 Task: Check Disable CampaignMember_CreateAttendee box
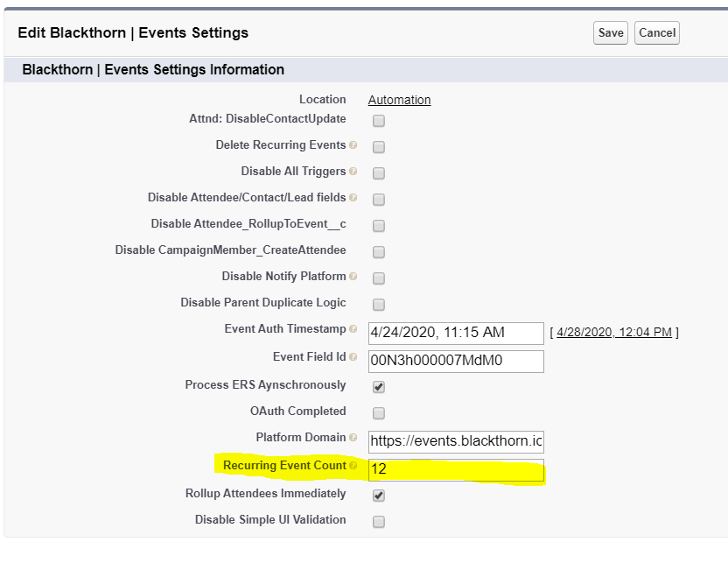(x=379, y=252)
